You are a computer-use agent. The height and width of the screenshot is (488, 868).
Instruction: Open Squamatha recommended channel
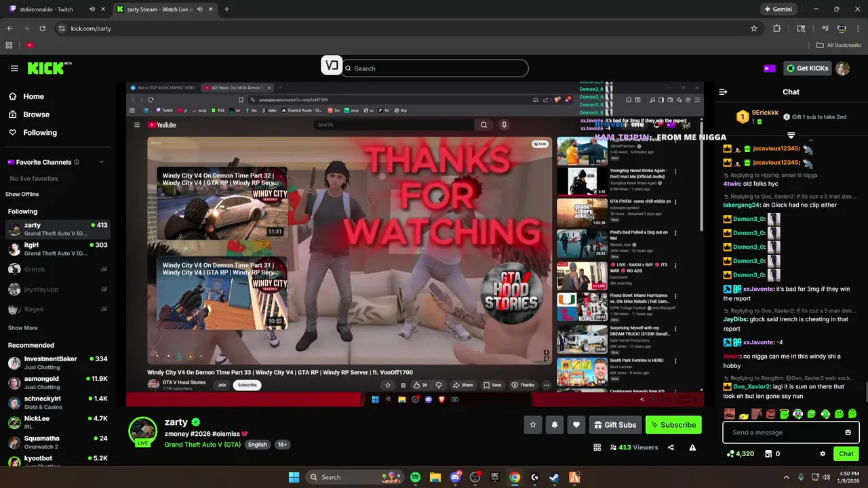click(57, 442)
